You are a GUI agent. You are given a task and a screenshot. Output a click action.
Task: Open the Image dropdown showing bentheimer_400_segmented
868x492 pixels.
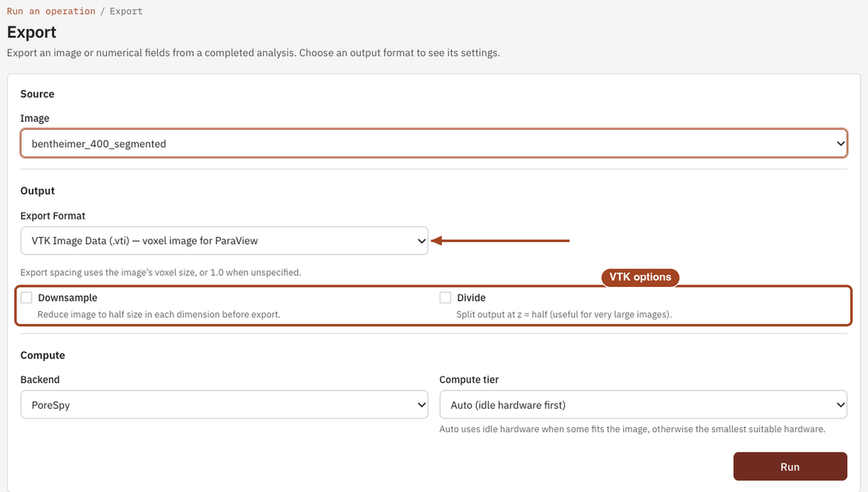[x=434, y=143]
